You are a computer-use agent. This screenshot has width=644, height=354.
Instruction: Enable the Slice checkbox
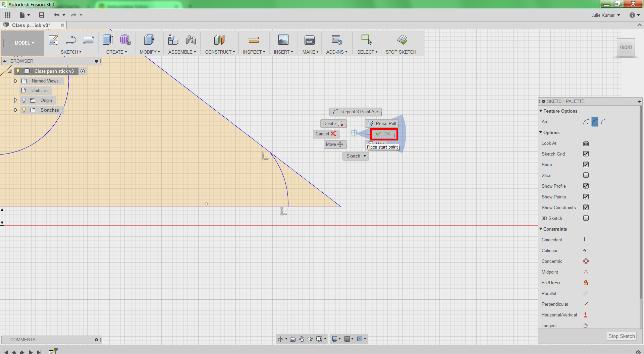point(586,175)
